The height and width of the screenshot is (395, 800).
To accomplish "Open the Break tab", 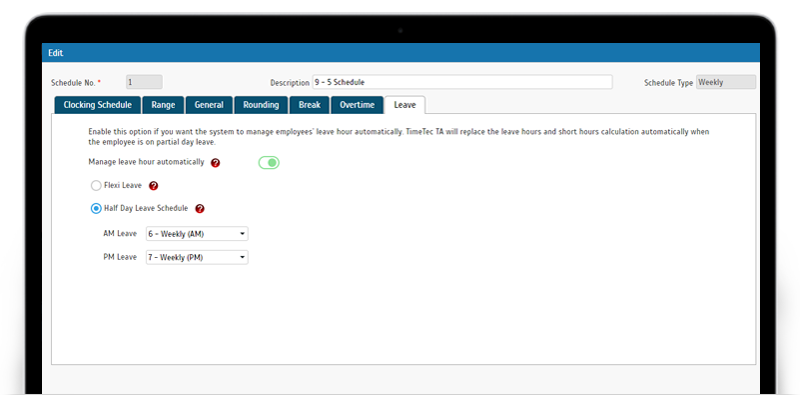I will (x=310, y=105).
